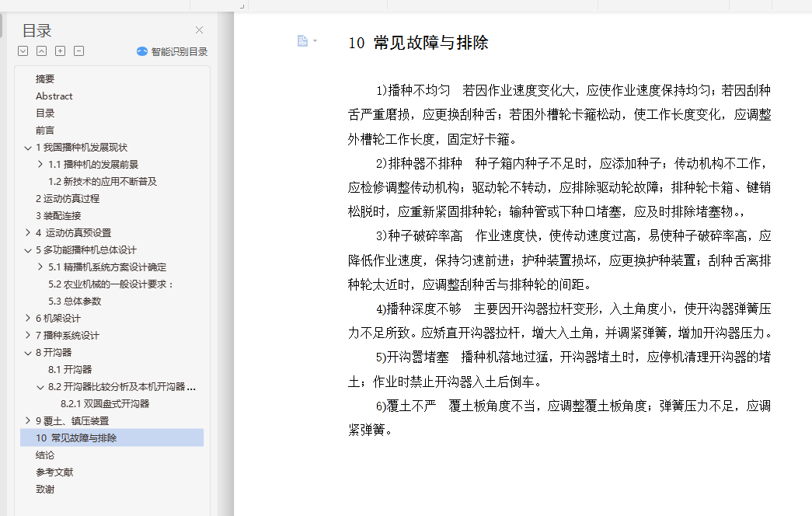Go to 5.3 总体参数
The height and width of the screenshot is (516, 812).
click(75, 301)
